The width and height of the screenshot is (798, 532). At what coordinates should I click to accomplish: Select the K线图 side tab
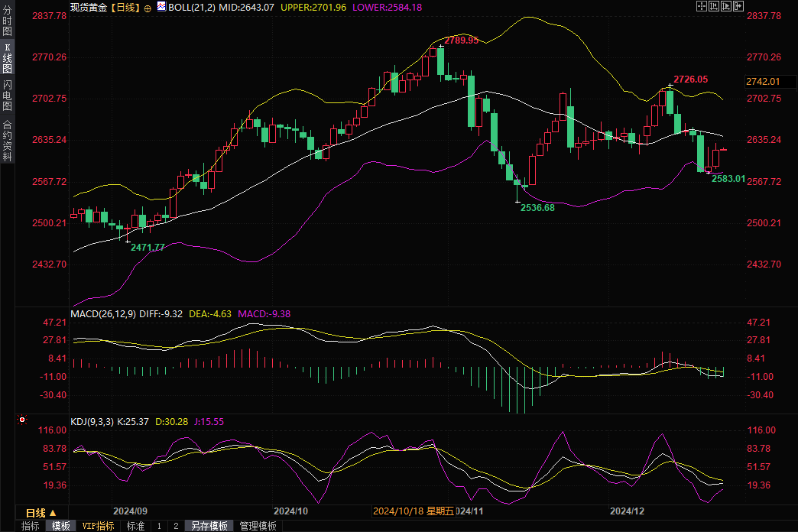point(7,57)
